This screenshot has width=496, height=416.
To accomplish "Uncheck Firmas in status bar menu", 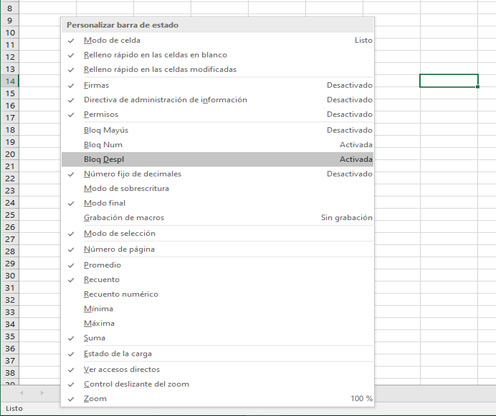I will coord(218,85).
